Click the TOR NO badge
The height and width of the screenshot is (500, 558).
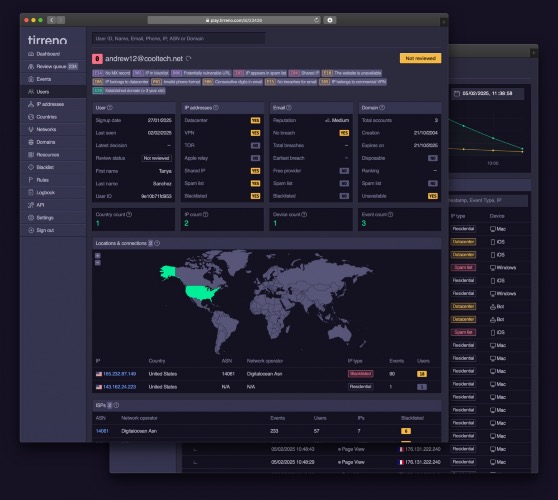pyautogui.click(x=256, y=146)
